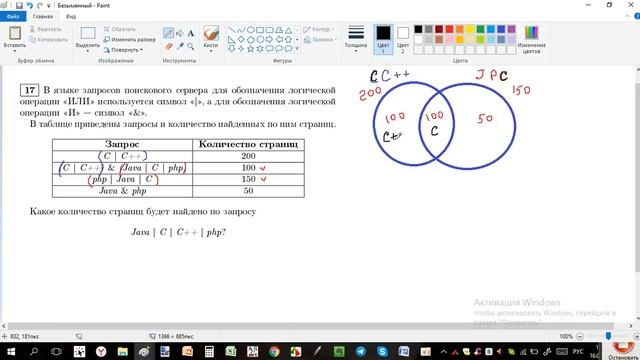
Task: Open Telegram from the taskbar
Action: 361,351
